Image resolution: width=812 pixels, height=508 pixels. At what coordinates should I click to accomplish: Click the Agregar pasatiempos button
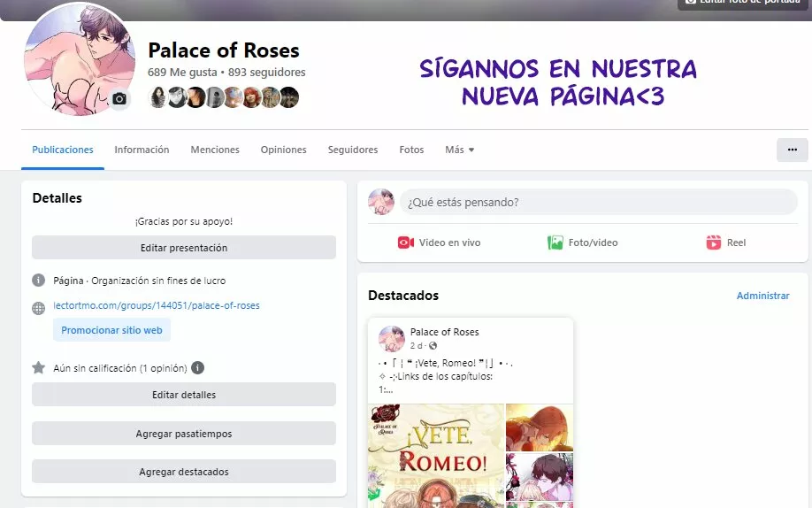pos(184,434)
